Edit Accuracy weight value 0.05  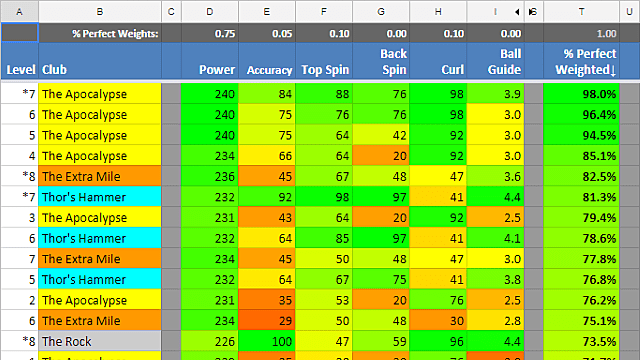(267, 33)
